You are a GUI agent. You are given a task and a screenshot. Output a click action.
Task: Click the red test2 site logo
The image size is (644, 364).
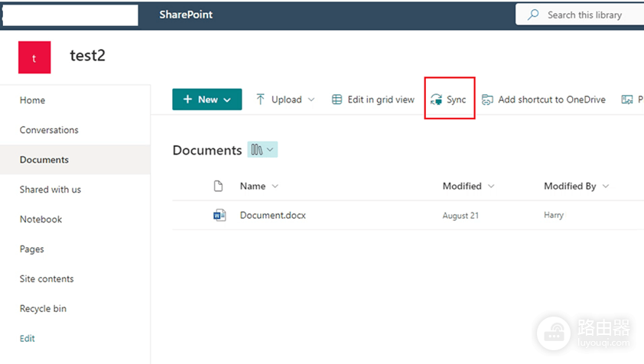coord(34,57)
